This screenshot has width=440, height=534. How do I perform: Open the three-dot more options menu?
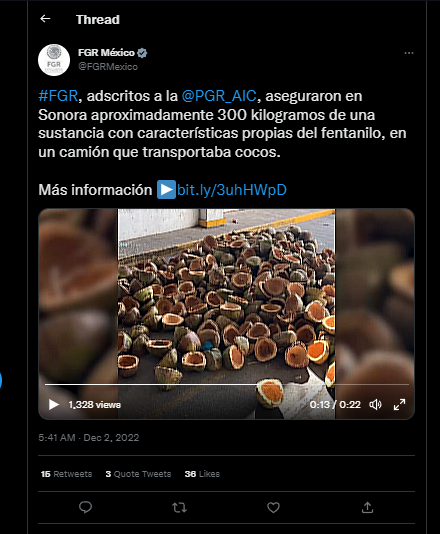pyautogui.click(x=409, y=53)
